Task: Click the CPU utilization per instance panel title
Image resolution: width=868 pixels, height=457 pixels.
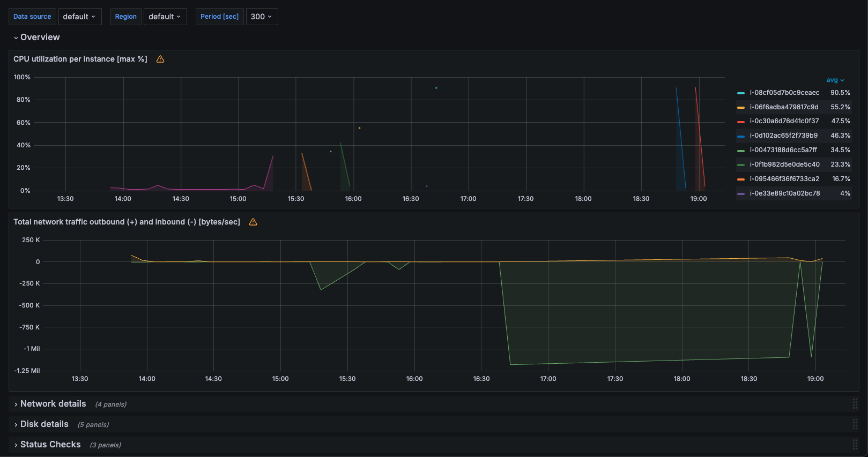Action: tap(80, 59)
